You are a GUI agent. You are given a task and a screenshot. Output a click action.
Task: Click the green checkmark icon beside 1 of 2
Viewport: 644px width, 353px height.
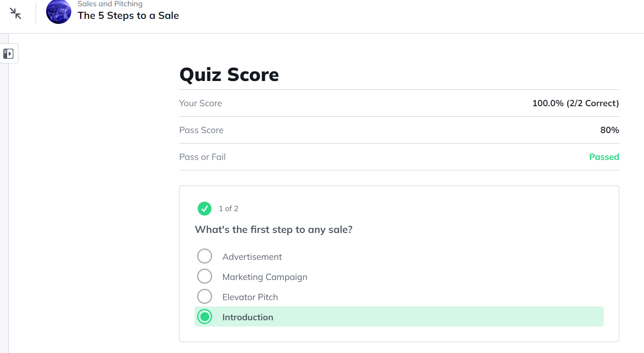point(205,209)
